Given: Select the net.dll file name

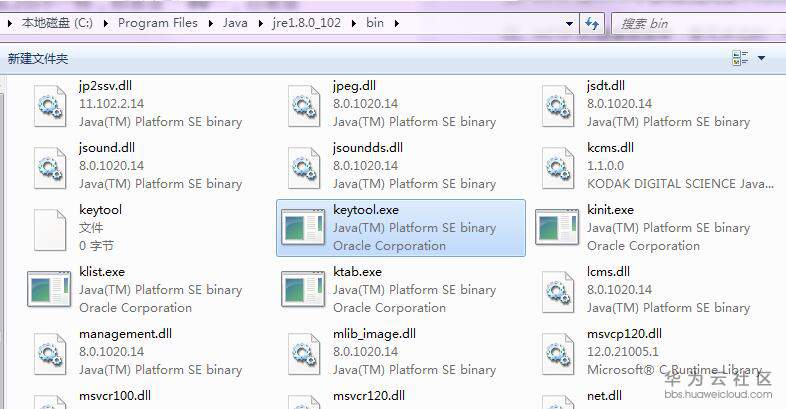Looking at the screenshot, I should tap(605, 396).
